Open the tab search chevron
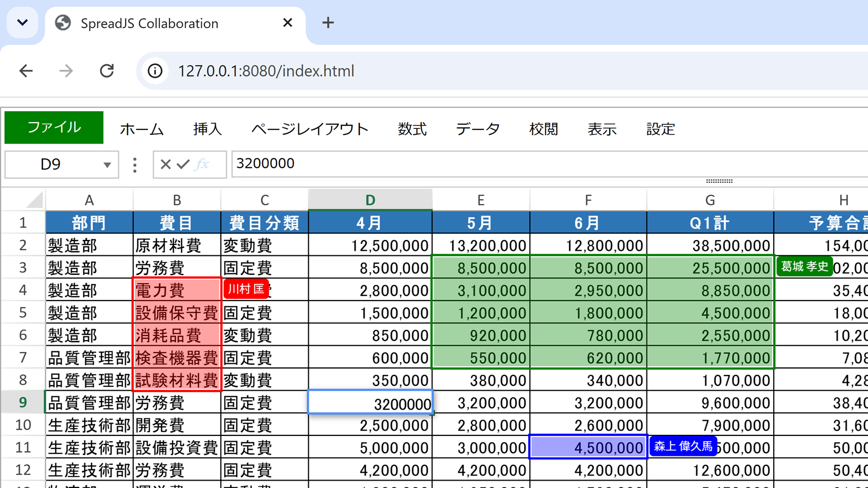 point(22,23)
